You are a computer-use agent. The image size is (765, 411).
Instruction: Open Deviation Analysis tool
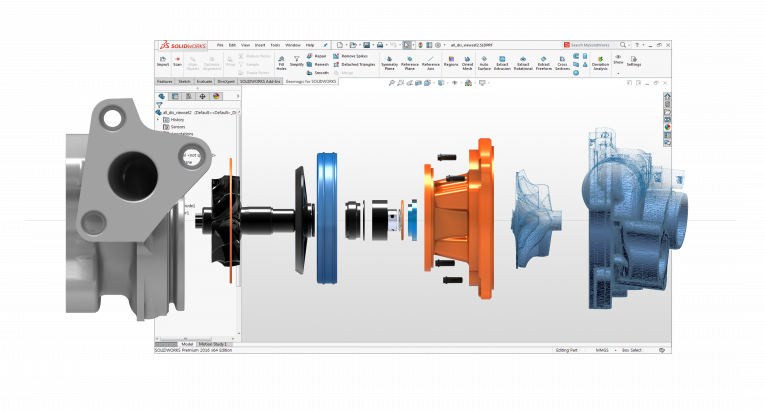tap(600, 63)
